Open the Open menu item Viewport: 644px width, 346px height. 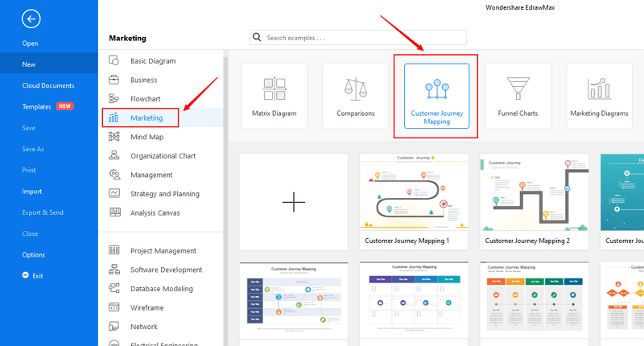pos(30,43)
